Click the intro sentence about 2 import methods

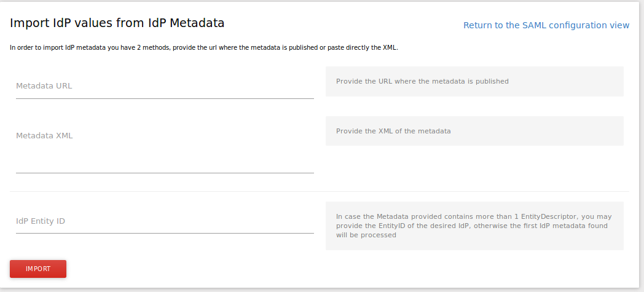tap(204, 47)
